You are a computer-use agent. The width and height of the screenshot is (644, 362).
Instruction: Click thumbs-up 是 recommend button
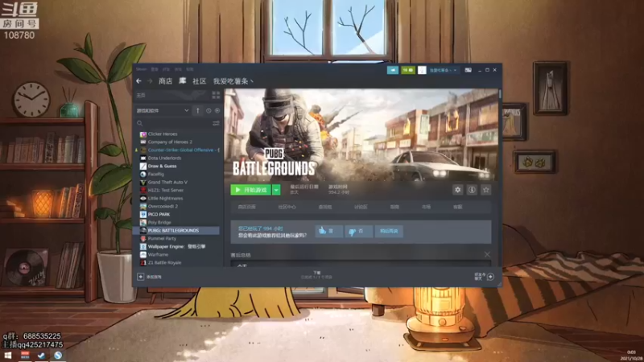point(329,231)
